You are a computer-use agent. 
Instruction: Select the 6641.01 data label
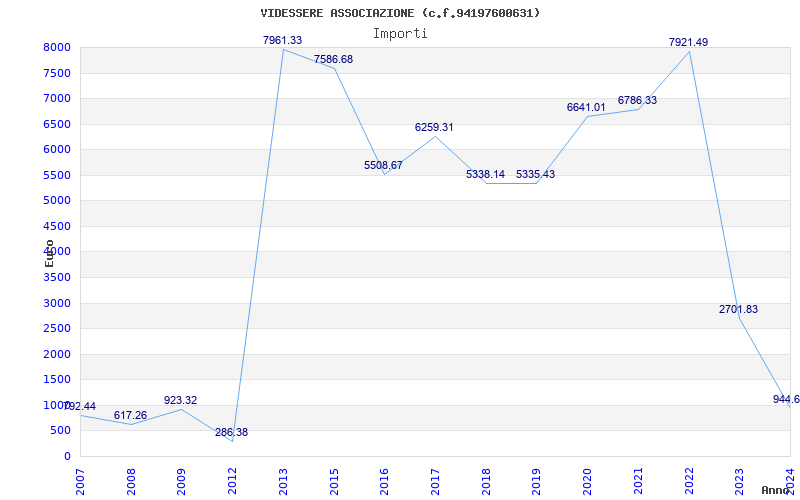click(586, 108)
